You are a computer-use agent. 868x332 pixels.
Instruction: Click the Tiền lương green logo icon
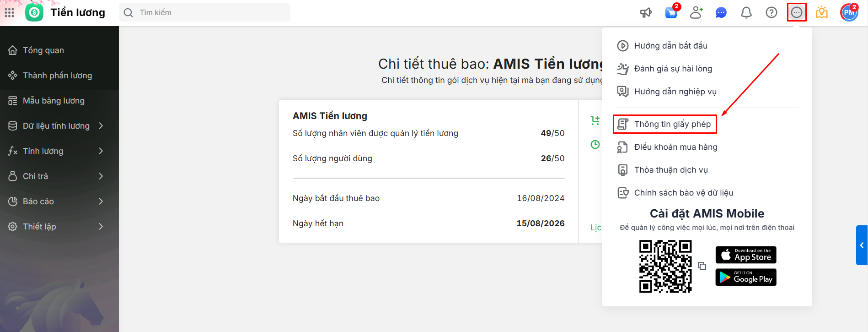pos(34,12)
